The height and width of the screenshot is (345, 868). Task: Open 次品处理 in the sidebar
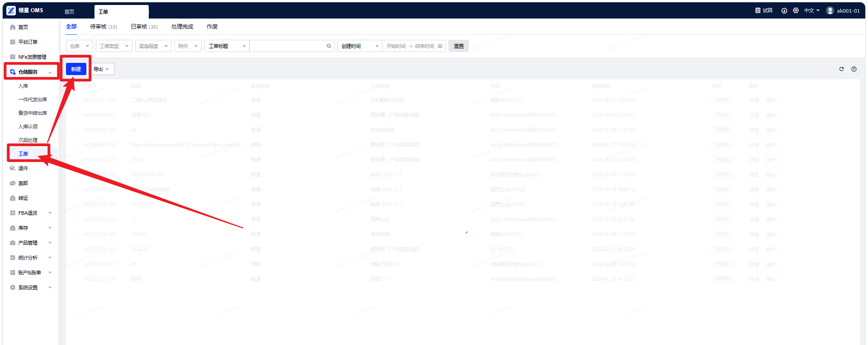tap(28, 140)
